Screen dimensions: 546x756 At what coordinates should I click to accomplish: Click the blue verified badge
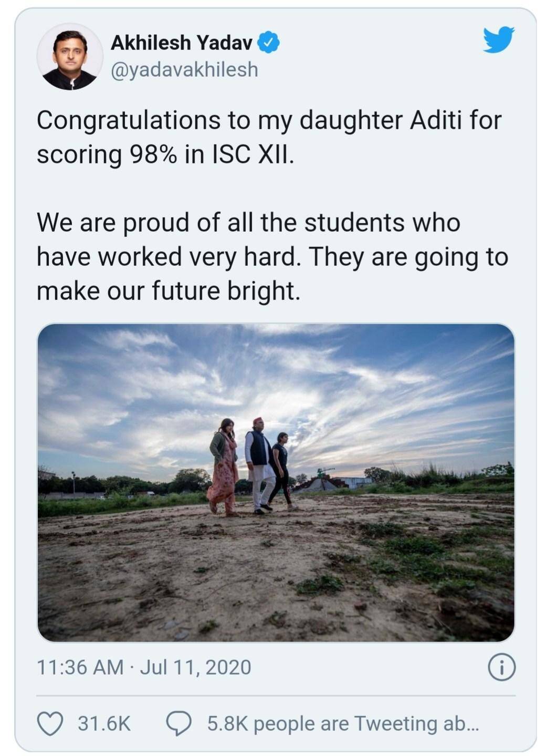coord(268,43)
